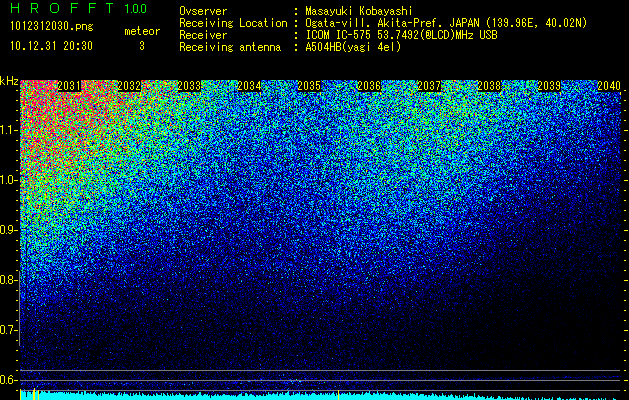The width and height of the screenshot is (629, 400).
Task: Click the HROFFT title text
Action: tap(62, 8)
